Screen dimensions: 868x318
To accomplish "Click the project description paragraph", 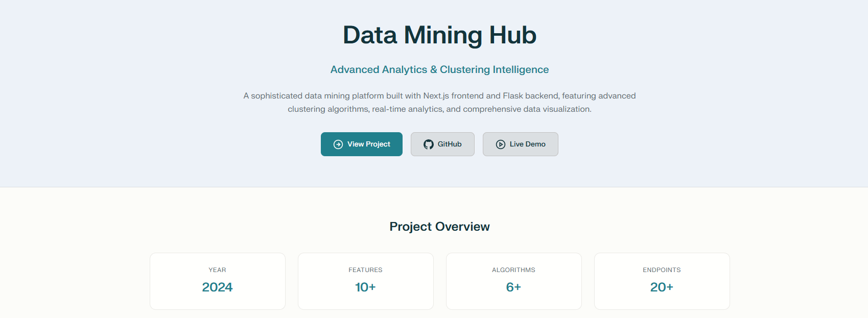I will (x=439, y=102).
